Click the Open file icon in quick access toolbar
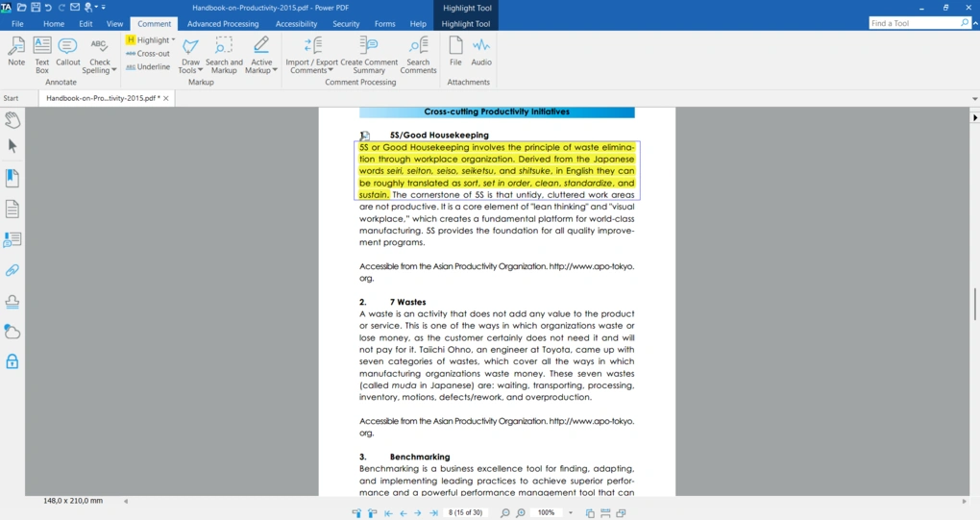This screenshot has height=520, width=980. tap(22, 8)
